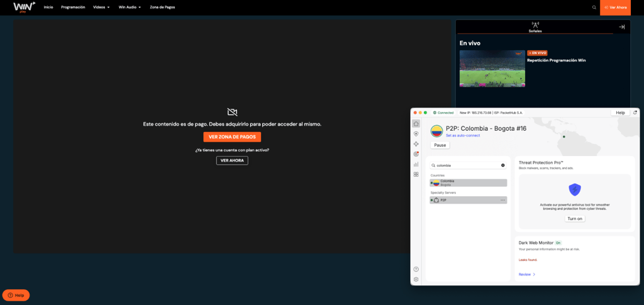Open the settings gear in VPN sidebar
The image size is (644, 305).
(x=416, y=280)
